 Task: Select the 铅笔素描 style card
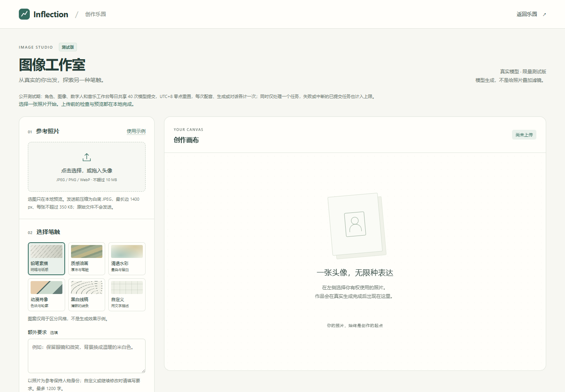click(x=46, y=259)
